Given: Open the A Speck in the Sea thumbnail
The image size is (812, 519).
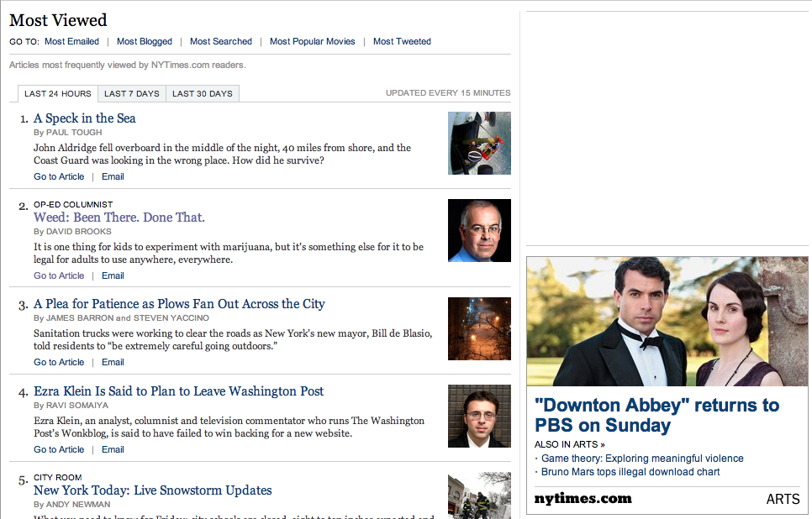Looking at the screenshot, I should click(479, 143).
